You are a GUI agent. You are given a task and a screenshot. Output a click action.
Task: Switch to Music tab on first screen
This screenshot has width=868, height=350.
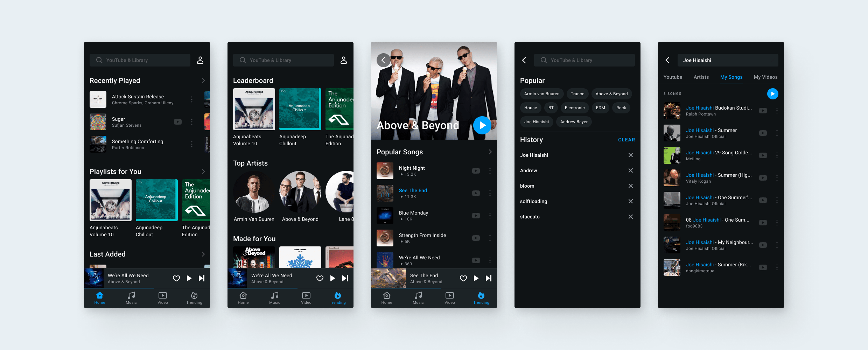(x=131, y=298)
